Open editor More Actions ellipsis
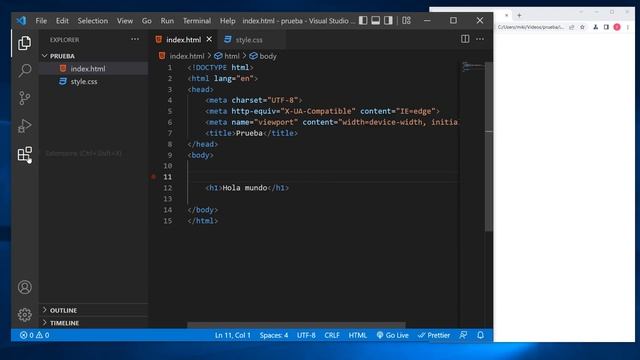640x360 pixels. click(x=480, y=39)
